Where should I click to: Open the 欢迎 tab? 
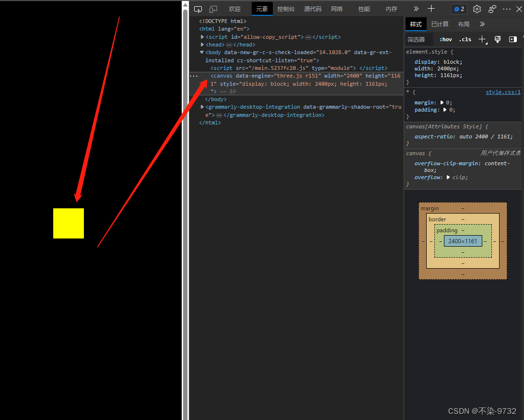[234, 9]
